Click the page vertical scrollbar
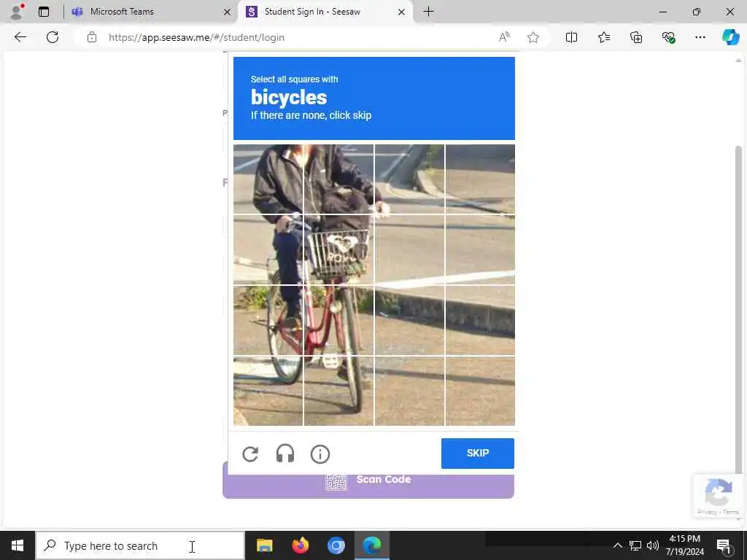This screenshot has width=747, height=560. [738, 309]
